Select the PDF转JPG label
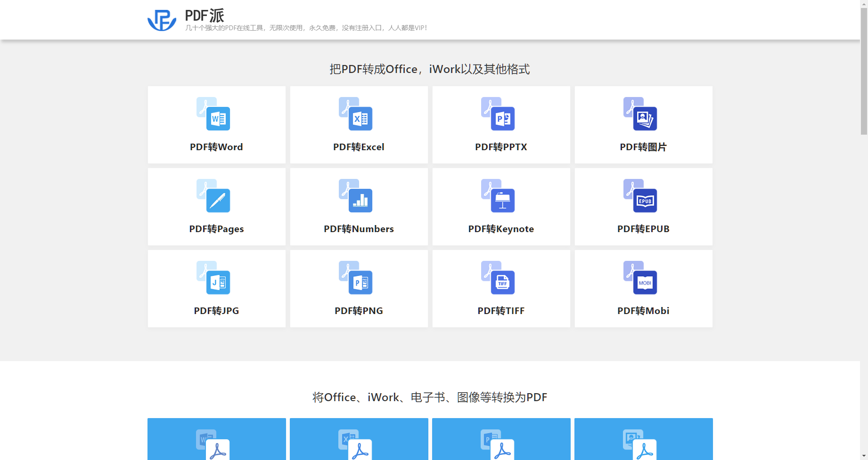 tap(216, 311)
